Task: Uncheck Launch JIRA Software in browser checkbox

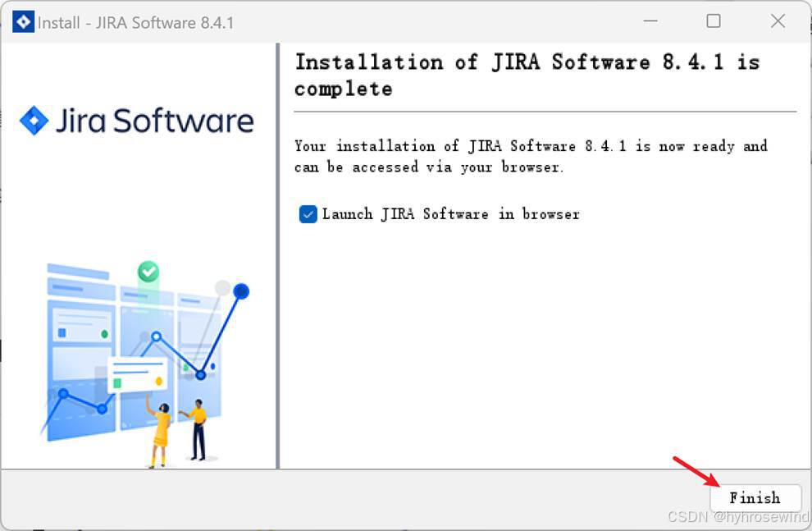Action: point(308,214)
